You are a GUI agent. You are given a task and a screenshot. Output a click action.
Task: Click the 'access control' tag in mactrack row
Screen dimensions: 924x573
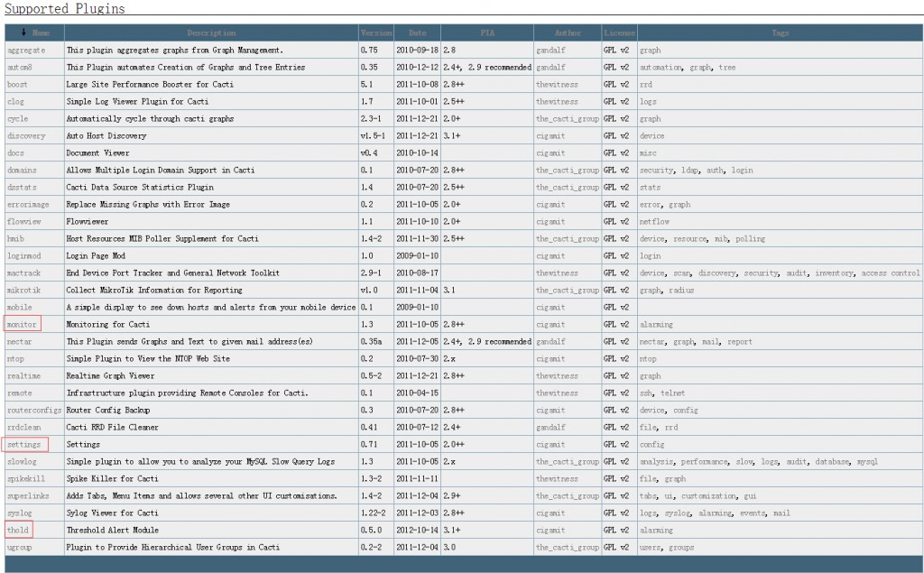coord(890,273)
